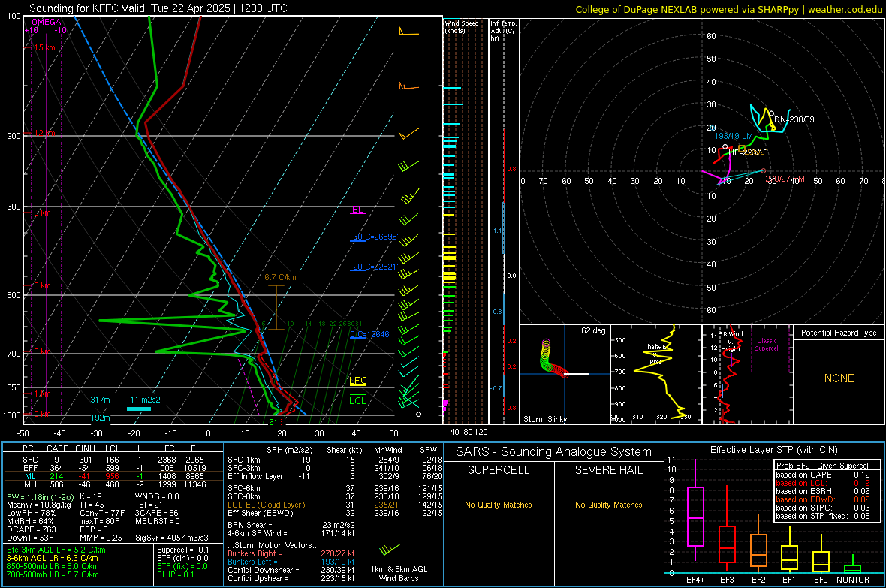Select the MU parcel row
Screen dimensions: 886x588
point(113,484)
